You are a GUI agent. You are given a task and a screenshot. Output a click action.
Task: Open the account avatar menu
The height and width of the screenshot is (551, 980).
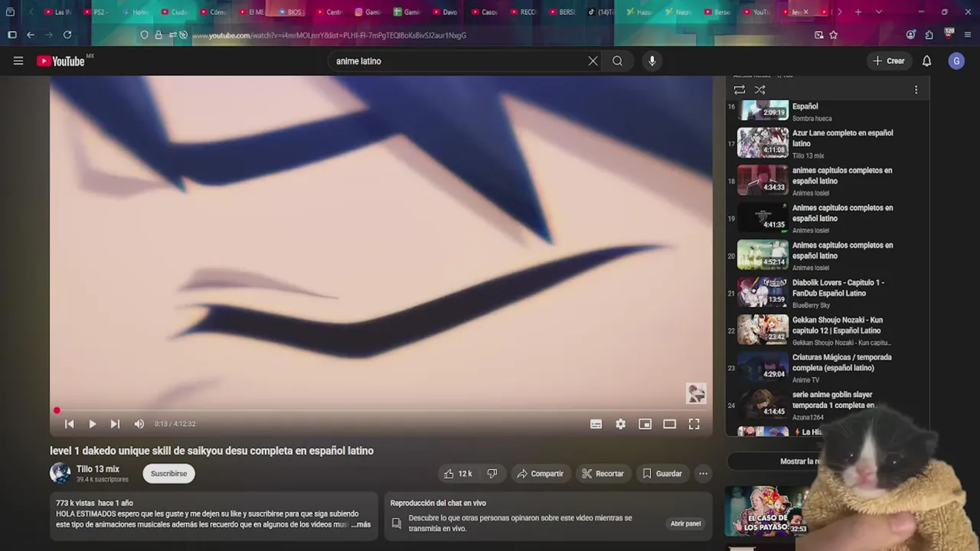click(956, 61)
